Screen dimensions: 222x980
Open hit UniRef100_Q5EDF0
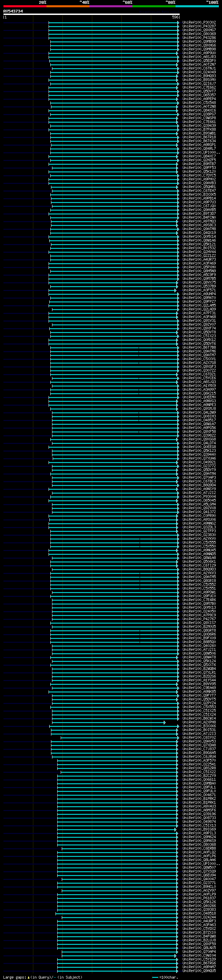(199, 60)
